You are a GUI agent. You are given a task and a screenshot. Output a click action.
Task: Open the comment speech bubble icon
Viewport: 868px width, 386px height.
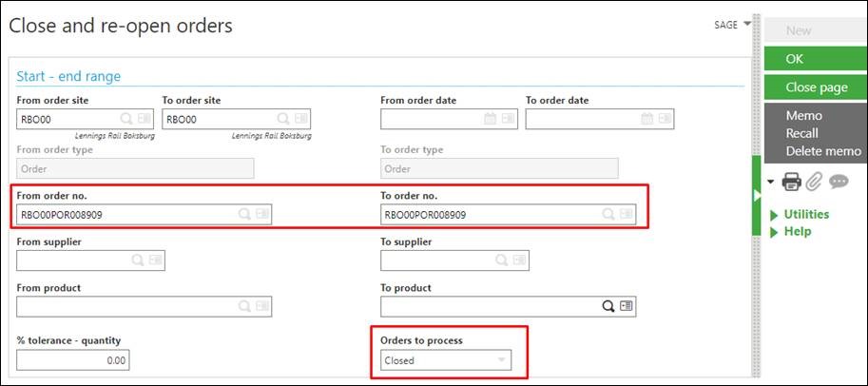pos(839,182)
